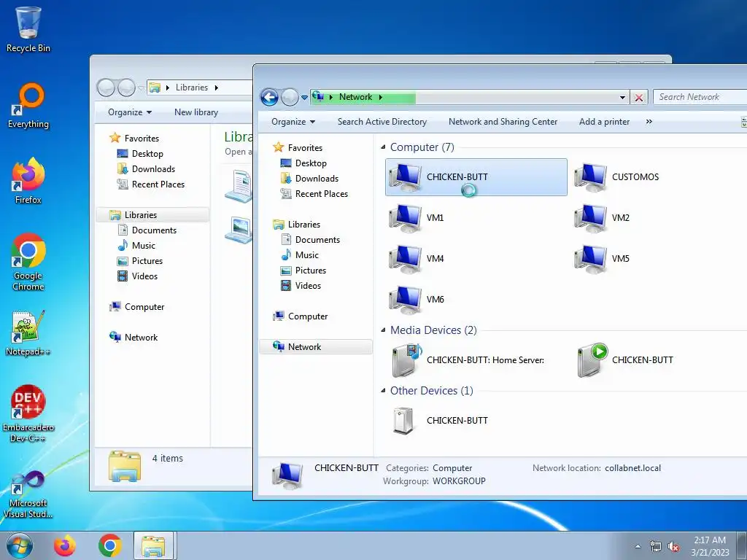Click the muted volume tray icon

pos(673,547)
